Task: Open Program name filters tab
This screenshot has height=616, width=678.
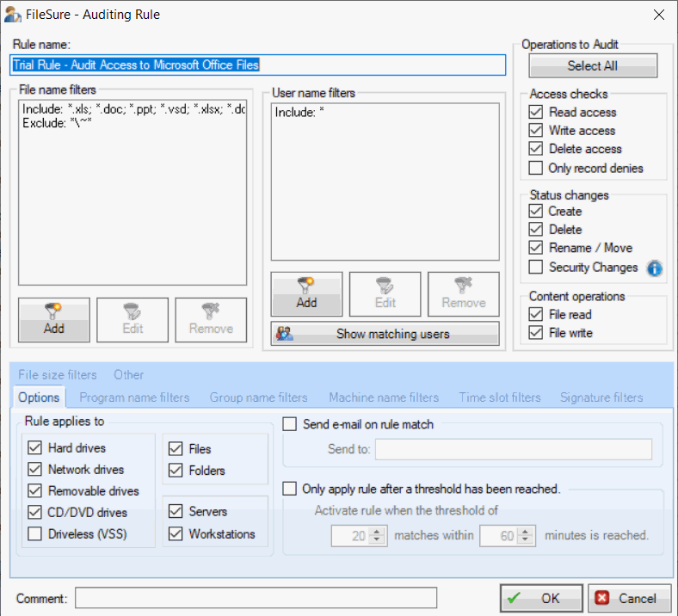Action: pyautogui.click(x=134, y=397)
